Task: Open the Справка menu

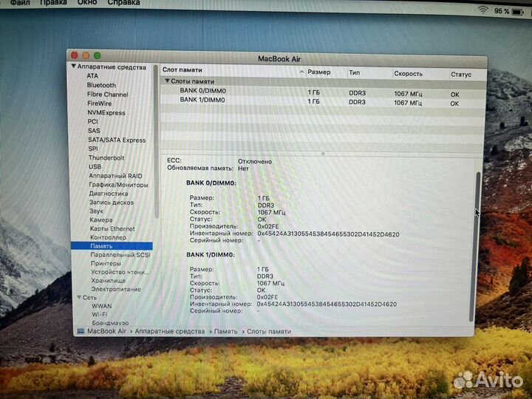Action: pyautogui.click(x=123, y=3)
